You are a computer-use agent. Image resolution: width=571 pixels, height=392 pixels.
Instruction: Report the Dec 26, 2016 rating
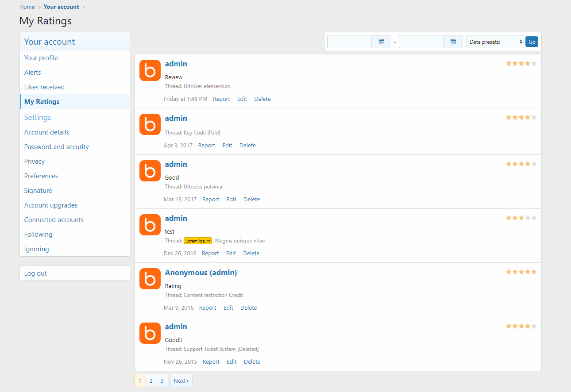210,254
